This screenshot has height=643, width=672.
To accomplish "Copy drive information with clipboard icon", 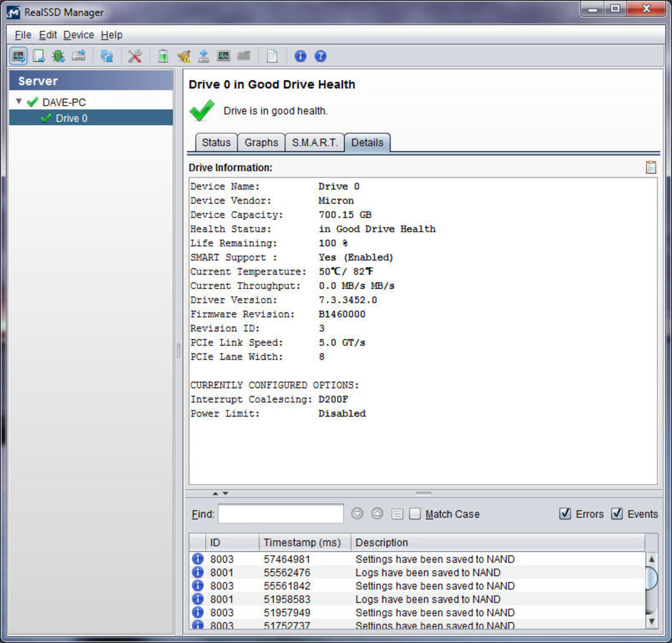I will tap(651, 167).
